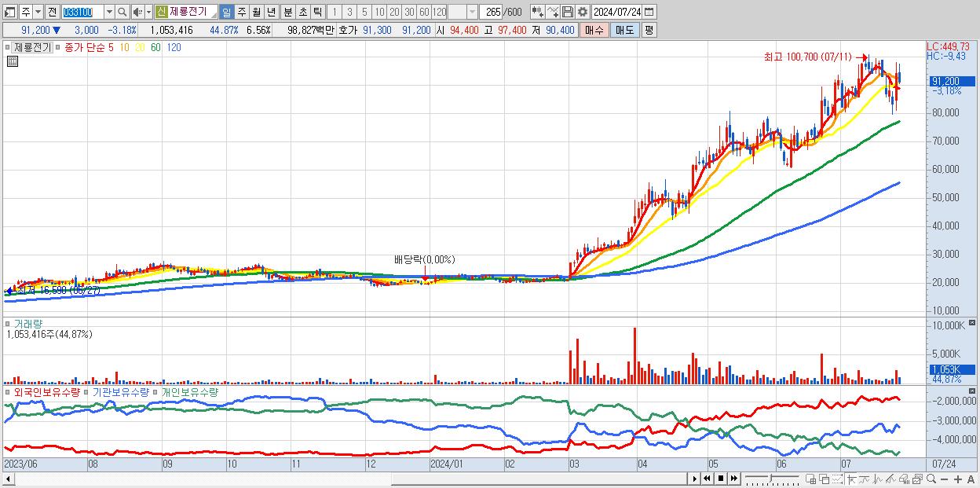Click the 제룡전기 chart legend label
The image size is (980, 488).
tap(32, 47)
